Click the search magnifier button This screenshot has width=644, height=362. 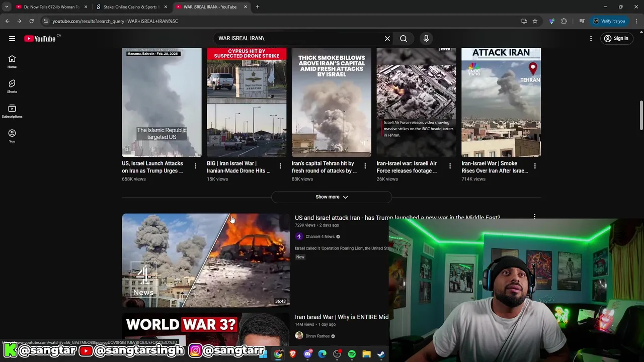pyautogui.click(x=404, y=38)
